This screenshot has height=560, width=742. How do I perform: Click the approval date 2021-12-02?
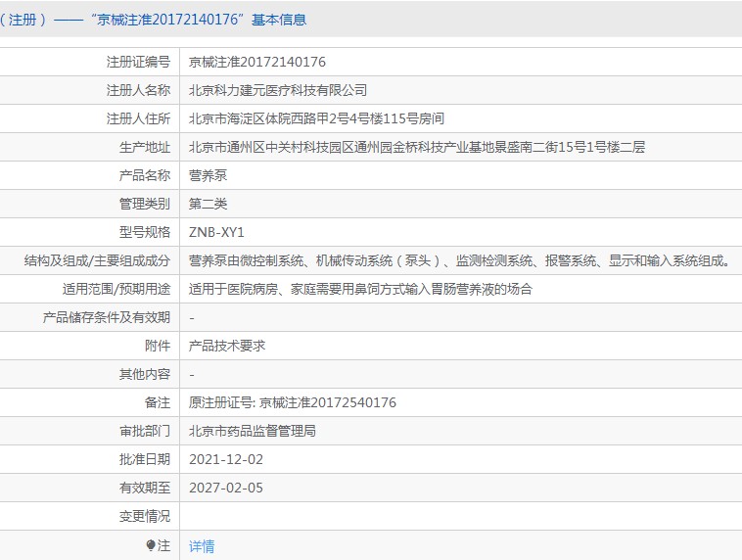point(226,459)
